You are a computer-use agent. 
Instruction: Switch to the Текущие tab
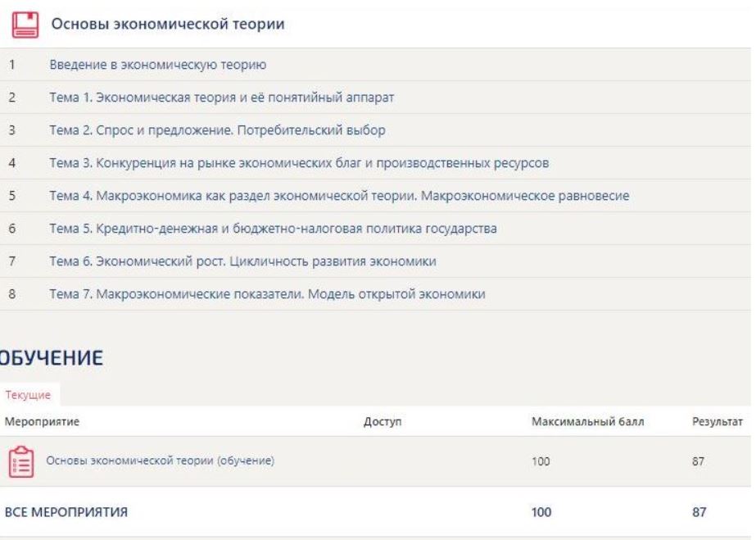28,395
